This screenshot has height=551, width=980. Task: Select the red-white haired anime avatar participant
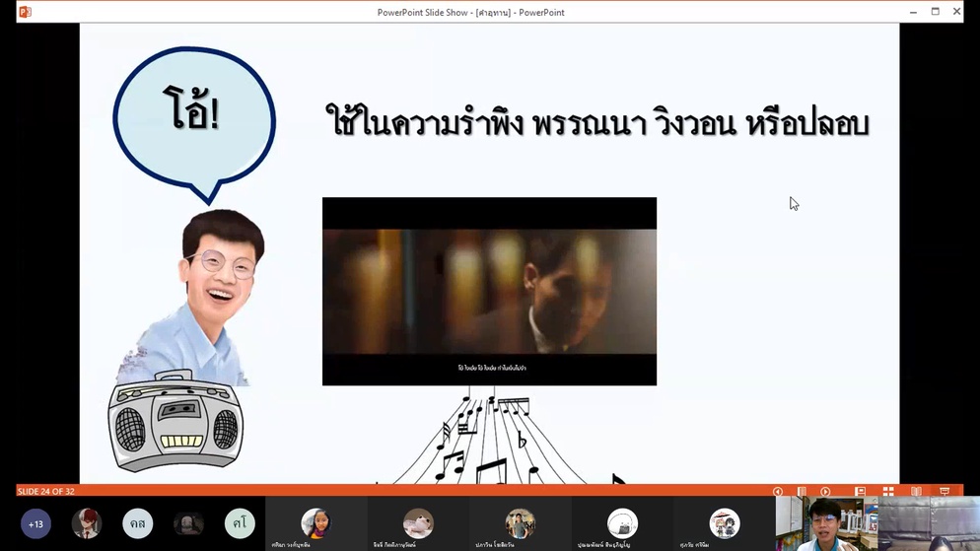click(x=87, y=523)
